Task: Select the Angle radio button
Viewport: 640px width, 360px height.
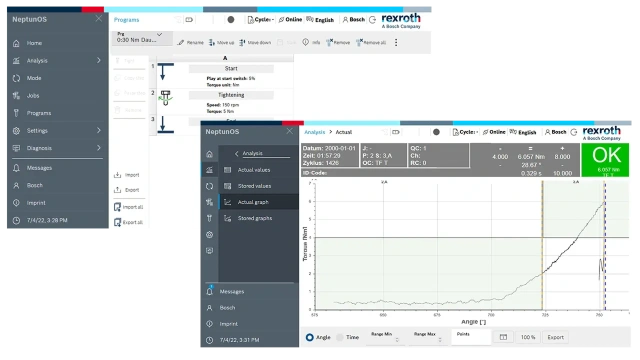Action: [310, 337]
